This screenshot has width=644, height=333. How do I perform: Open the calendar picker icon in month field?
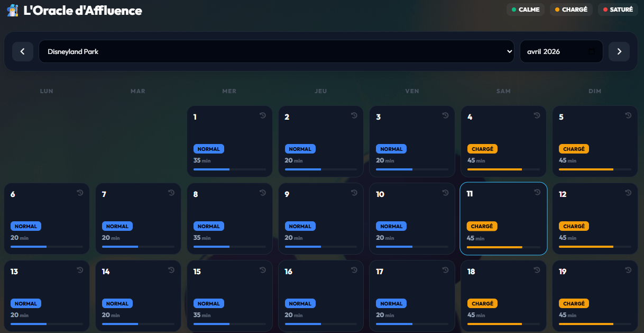tap(592, 51)
